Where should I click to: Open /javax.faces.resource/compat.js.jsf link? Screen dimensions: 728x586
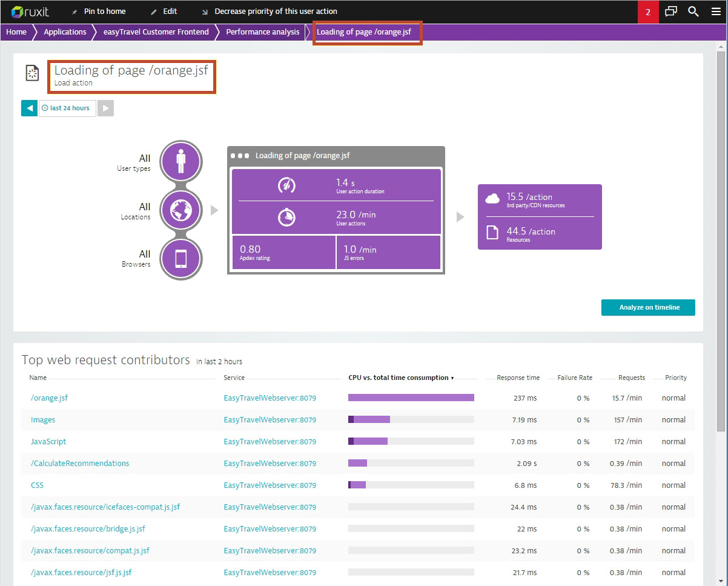tap(90, 551)
